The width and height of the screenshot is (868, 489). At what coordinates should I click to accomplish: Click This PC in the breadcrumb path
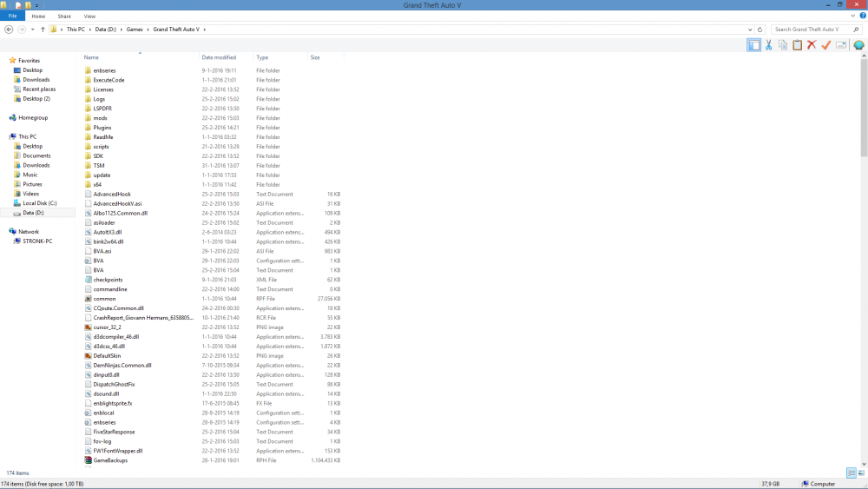(76, 30)
